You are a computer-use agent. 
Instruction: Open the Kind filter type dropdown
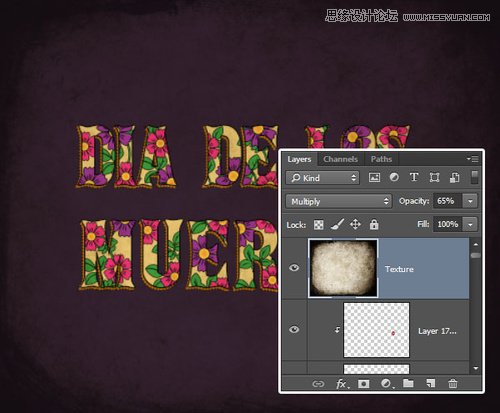[x=322, y=178]
